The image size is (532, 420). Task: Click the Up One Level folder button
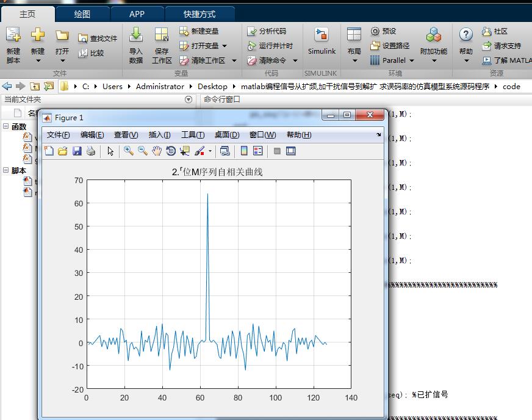(35, 86)
